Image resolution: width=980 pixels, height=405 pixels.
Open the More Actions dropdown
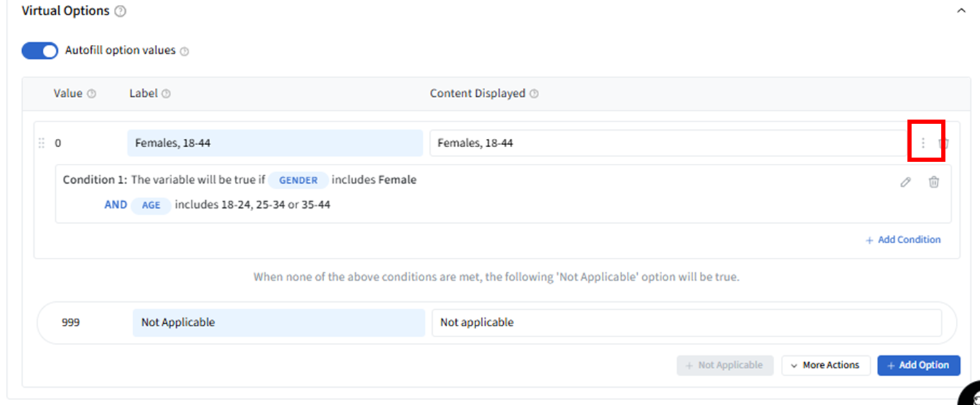(x=824, y=365)
